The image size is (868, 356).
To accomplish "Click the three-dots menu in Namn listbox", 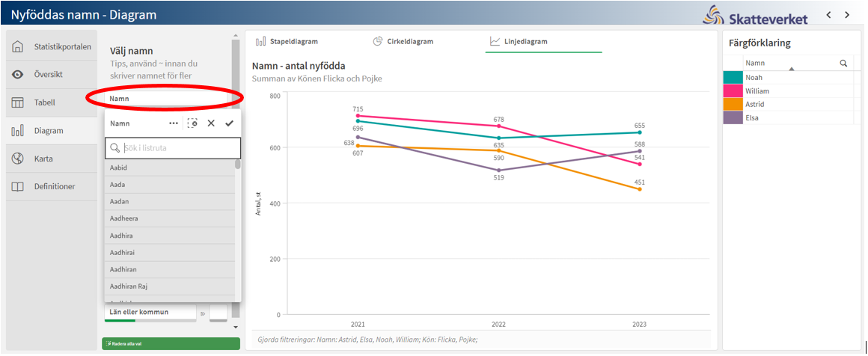I will (174, 123).
